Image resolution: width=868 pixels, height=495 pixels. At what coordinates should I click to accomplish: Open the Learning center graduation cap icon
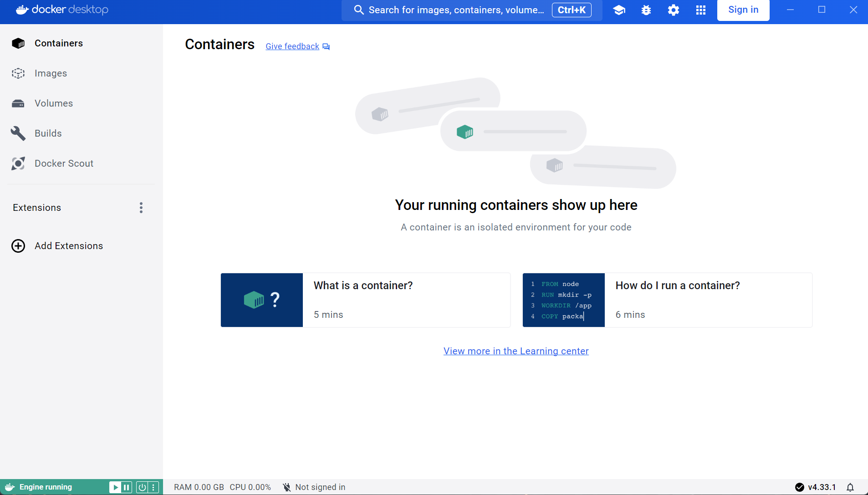(x=619, y=10)
